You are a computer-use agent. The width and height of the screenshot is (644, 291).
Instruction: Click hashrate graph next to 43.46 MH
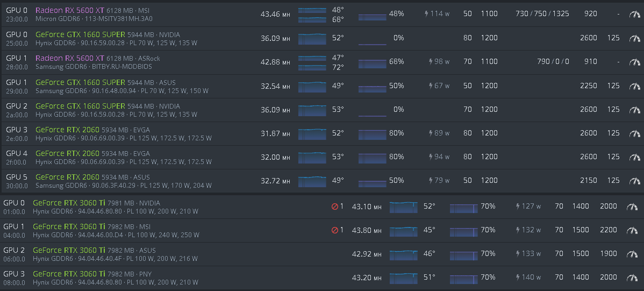click(x=312, y=15)
